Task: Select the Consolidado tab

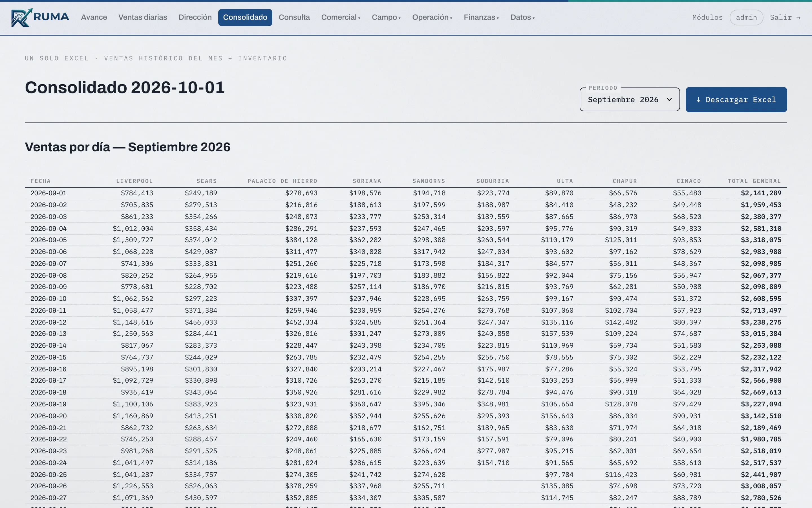Action: [x=245, y=17]
